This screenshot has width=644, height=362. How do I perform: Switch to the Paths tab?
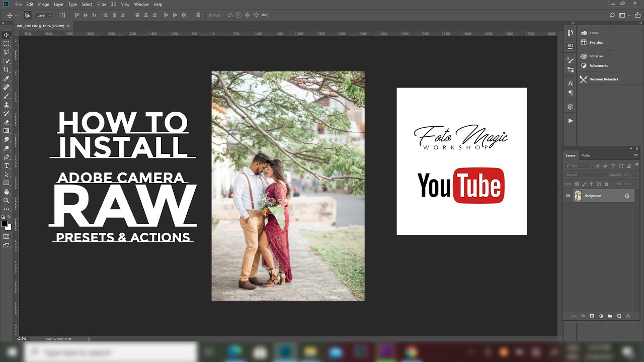[586, 155]
